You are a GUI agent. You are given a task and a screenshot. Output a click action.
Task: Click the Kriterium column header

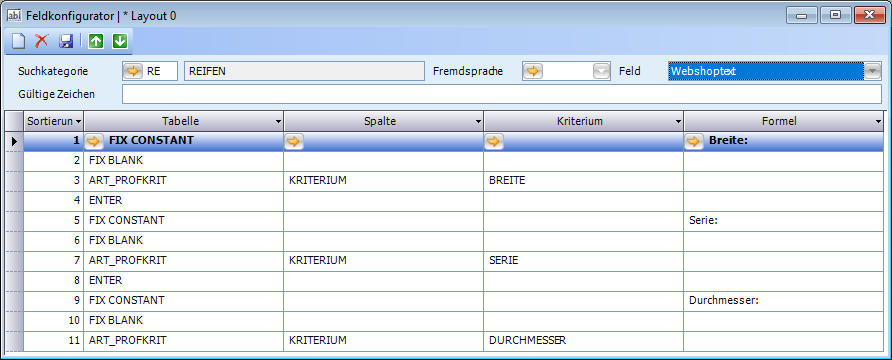coord(584,121)
